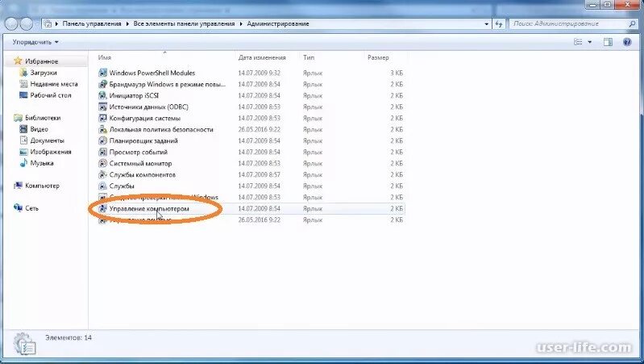The image size is (644, 364).
Task: Click the Видео library icon
Action: point(23,129)
